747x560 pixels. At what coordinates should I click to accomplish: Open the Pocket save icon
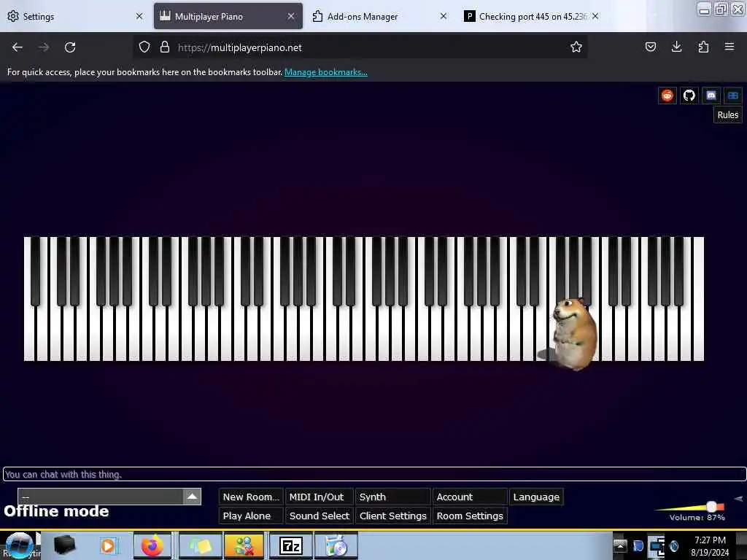[650, 47]
